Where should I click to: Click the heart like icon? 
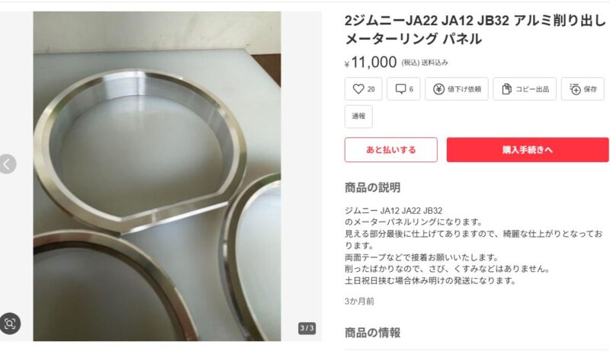click(358, 89)
